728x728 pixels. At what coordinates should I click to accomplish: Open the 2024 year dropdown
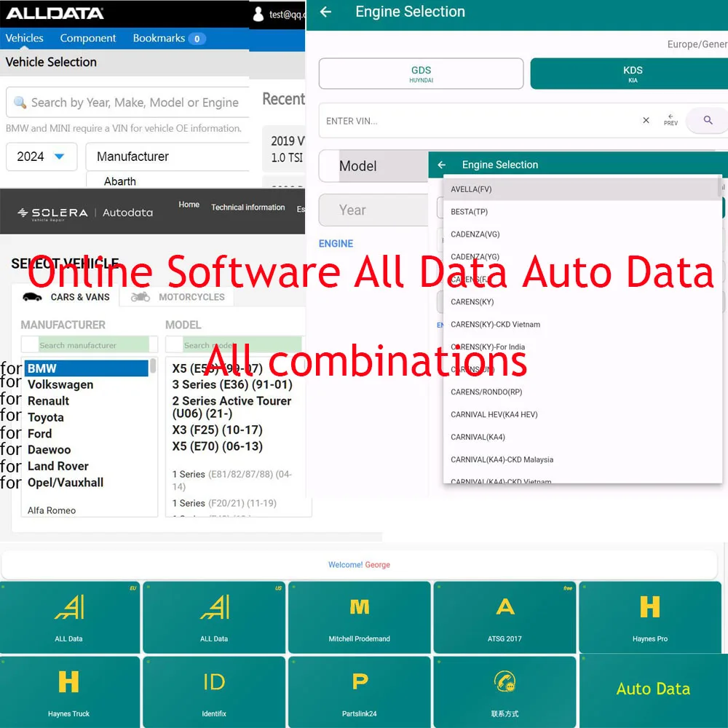[41, 157]
